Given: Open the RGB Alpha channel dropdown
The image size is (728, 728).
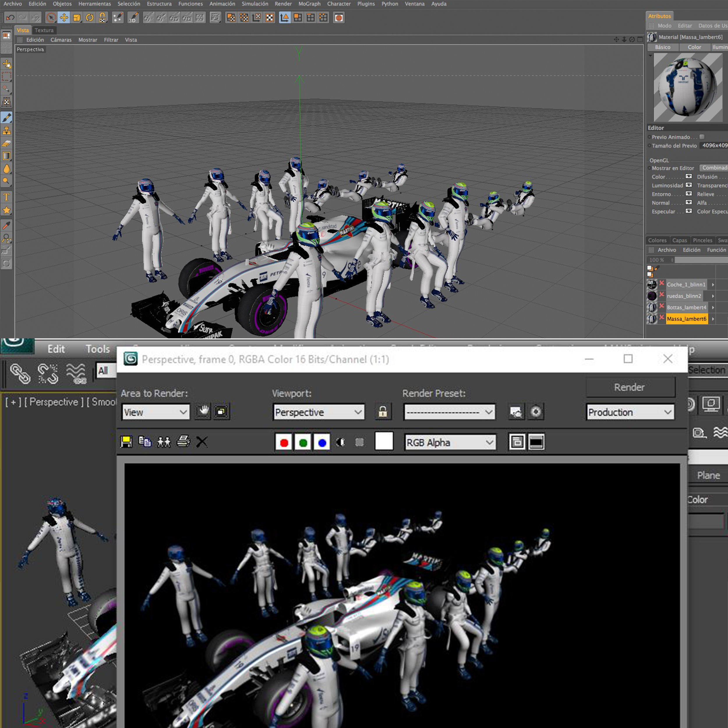Looking at the screenshot, I should click(450, 442).
